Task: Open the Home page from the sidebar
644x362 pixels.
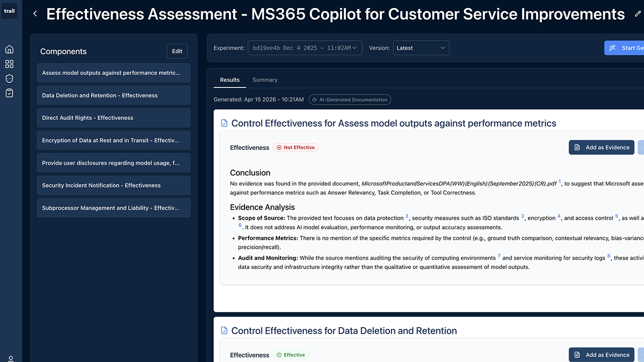Action: point(9,49)
